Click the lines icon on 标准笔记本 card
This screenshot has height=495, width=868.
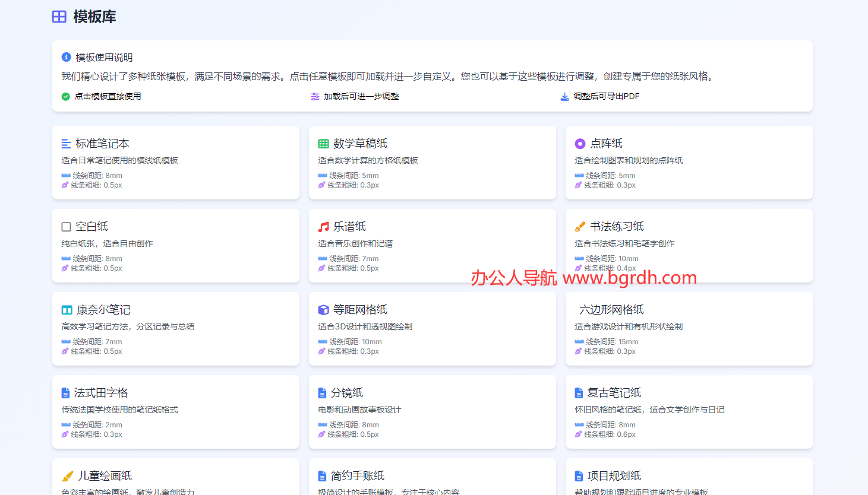click(66, 144)
